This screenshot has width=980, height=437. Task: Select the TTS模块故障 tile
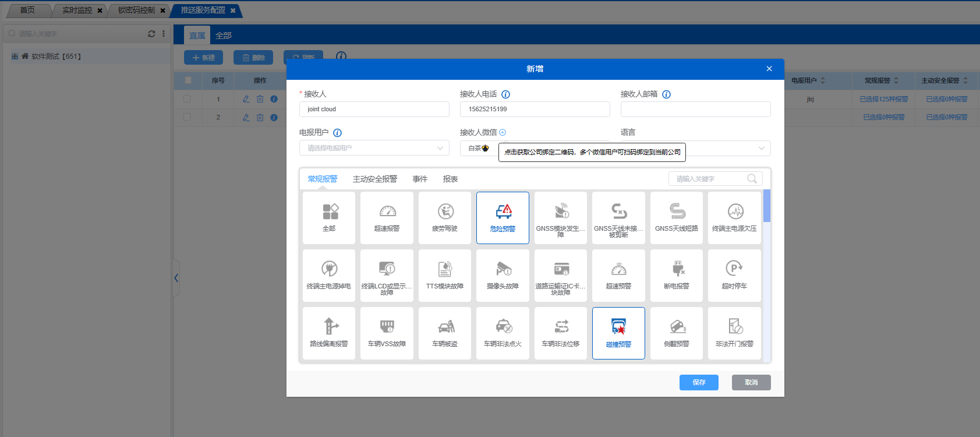[x=445, y=276]
